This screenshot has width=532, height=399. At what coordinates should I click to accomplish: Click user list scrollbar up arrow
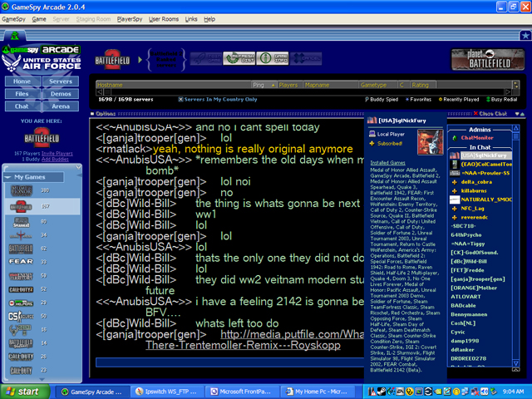[x=515, y=128]
